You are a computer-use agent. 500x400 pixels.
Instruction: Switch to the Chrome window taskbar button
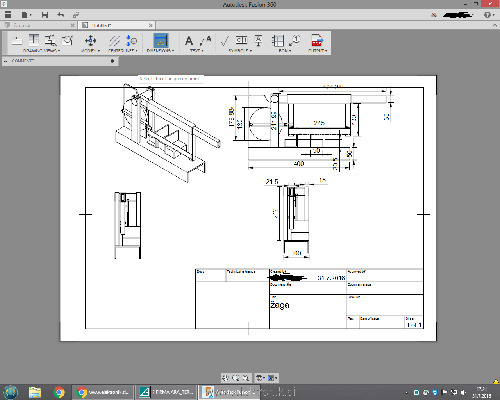pyautogui.click(x=103, y=392)
